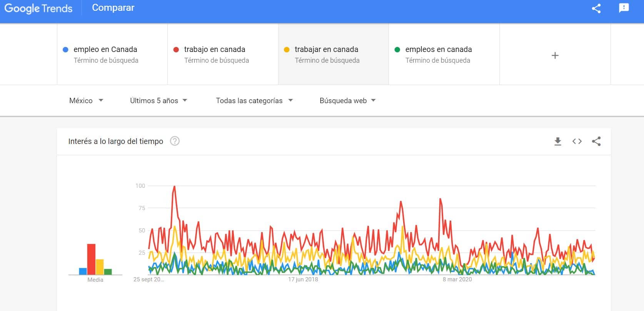
Task: Click the yellow Media average bar
Action: click(100, 267)
